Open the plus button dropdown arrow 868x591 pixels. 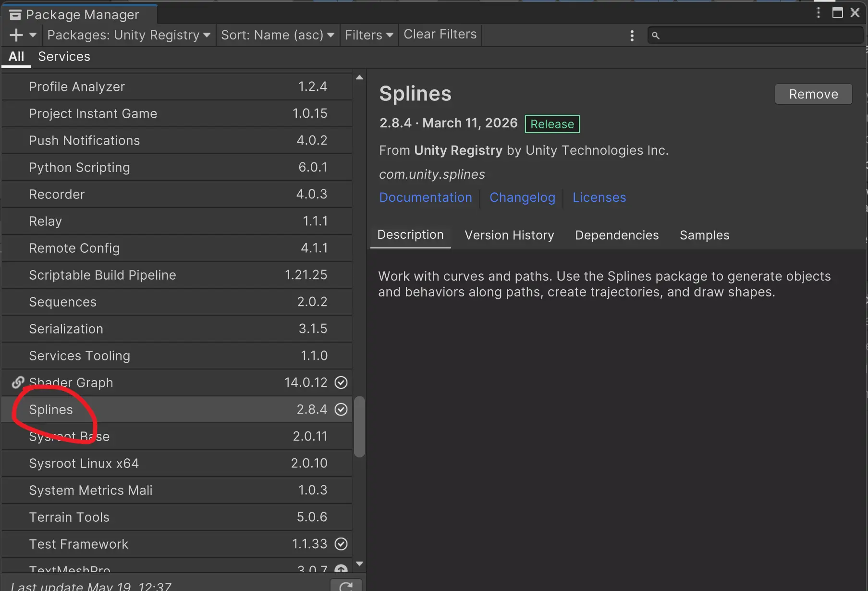point(33,35)
